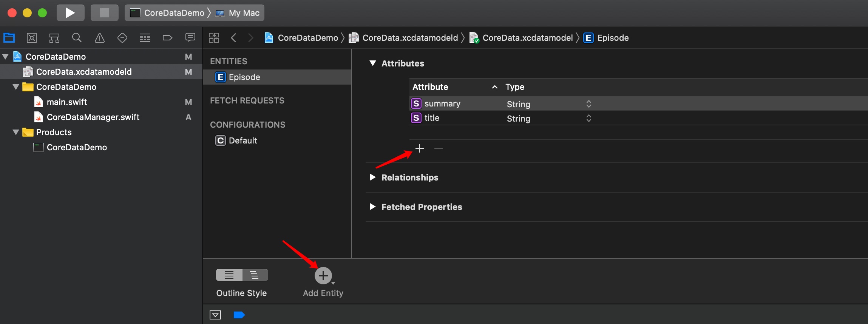Remove attribute with minus button

coord(439,148)
